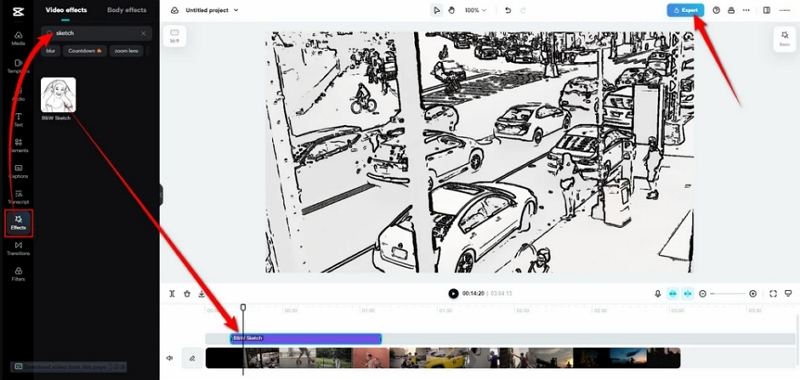Open the Templates sidebar section
Screen dimensions: 800x380
tap(18, 66)
